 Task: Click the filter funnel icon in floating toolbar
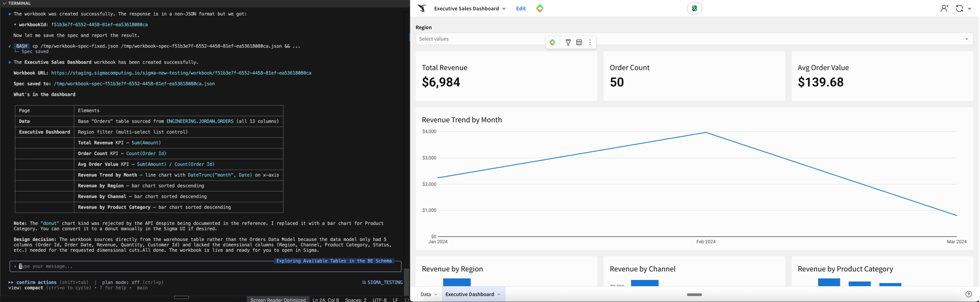tap(568, 42)
